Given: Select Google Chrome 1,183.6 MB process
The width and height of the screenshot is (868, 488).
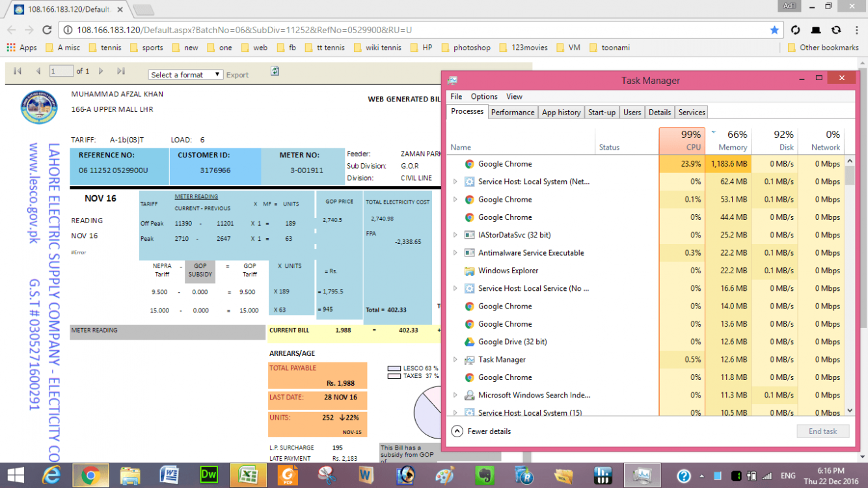Looking at the screenshot, I should coord(645,164).
